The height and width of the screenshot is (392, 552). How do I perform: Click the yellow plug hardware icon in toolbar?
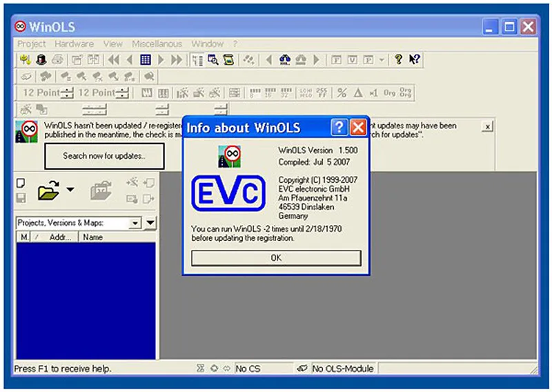[x=25, y=60]
